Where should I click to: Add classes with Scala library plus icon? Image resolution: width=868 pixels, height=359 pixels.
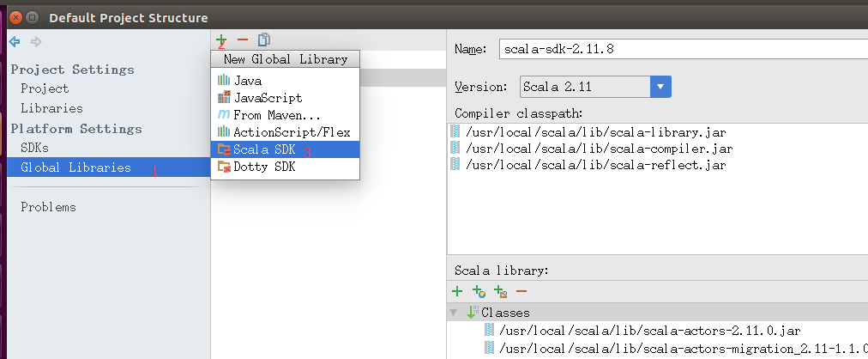[457, 291]
